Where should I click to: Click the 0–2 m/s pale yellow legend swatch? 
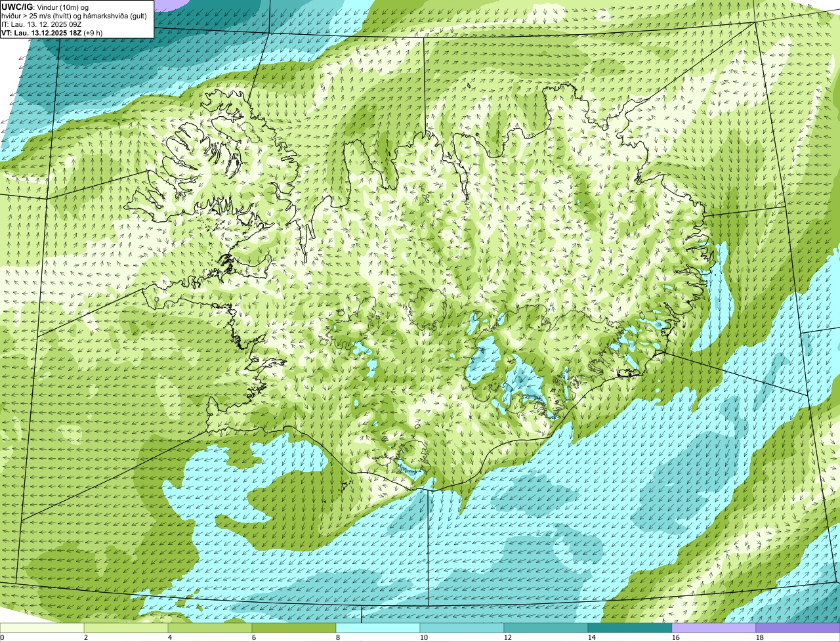click(42, 628)
